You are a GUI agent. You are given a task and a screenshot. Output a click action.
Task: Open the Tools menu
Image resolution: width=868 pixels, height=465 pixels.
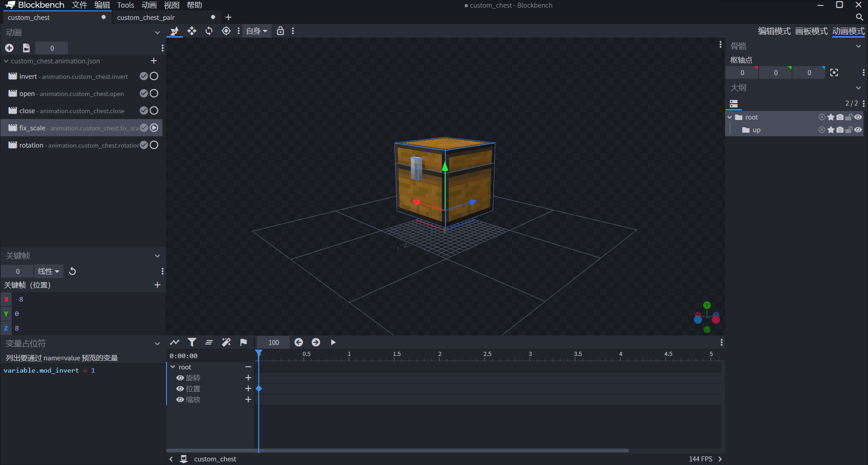(x=126, y=5)
